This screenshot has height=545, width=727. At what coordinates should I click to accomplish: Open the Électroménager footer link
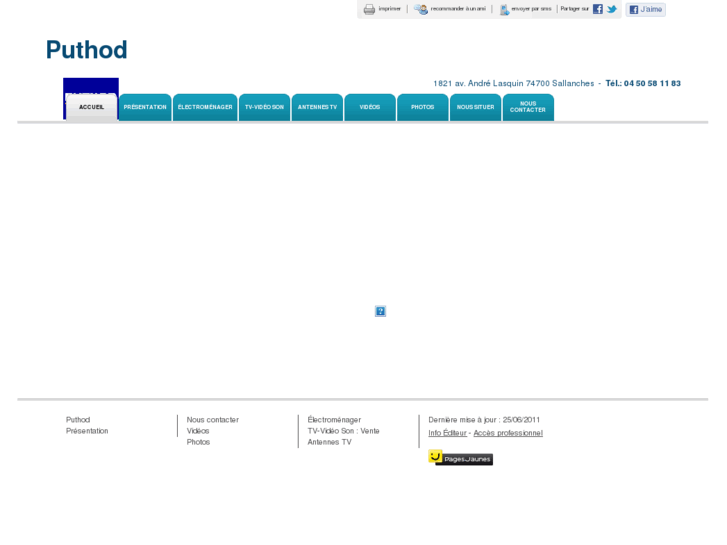[334, 420]
